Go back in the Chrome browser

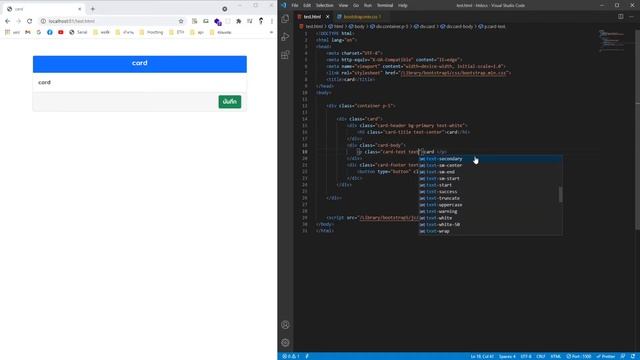[7, 21]
